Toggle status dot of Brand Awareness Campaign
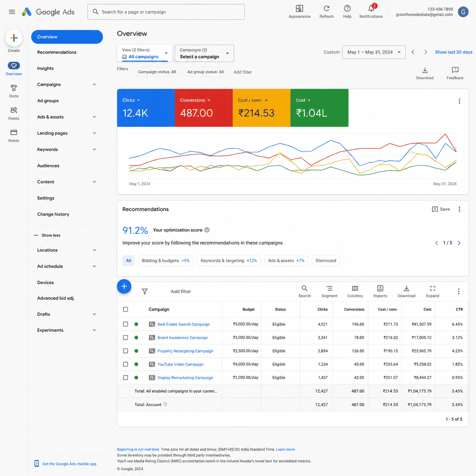Viewport: 476px width, 476px height. pos(136,337)
